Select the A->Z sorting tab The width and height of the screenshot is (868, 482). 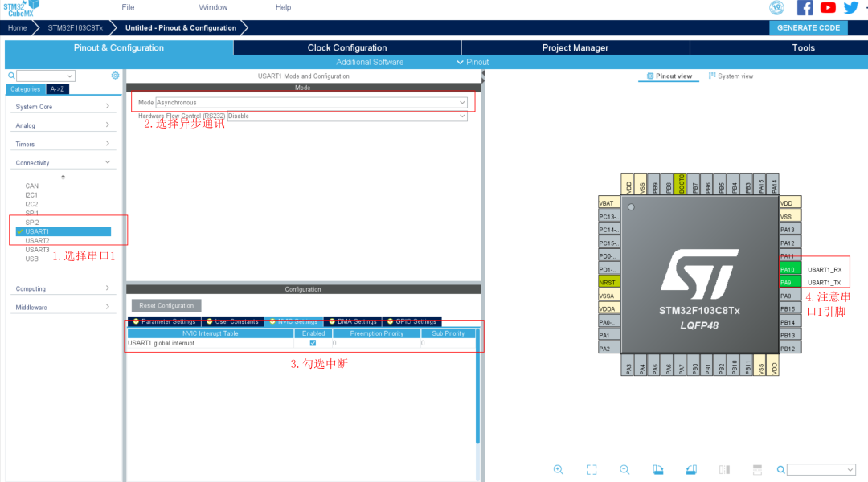57,89
